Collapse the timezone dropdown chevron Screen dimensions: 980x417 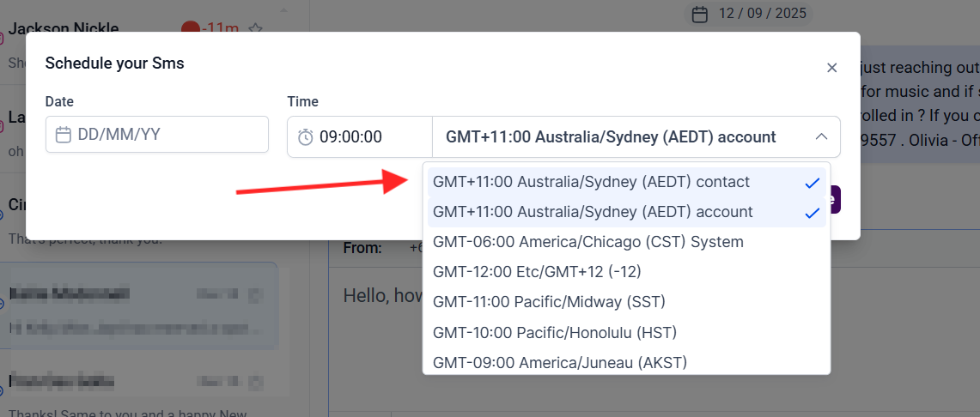(822, 136)
